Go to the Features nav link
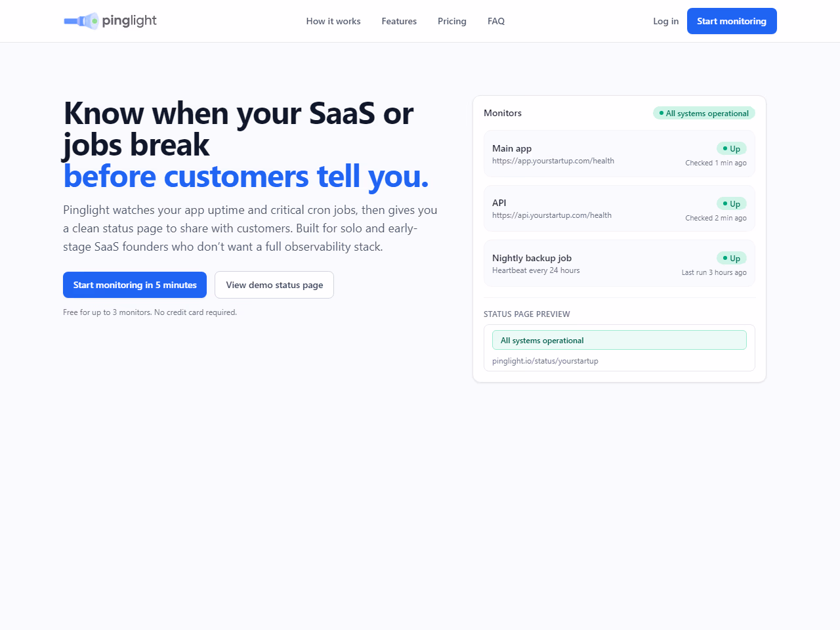The height and width of the screenshot is (630, 840). [x=399, y=21]
